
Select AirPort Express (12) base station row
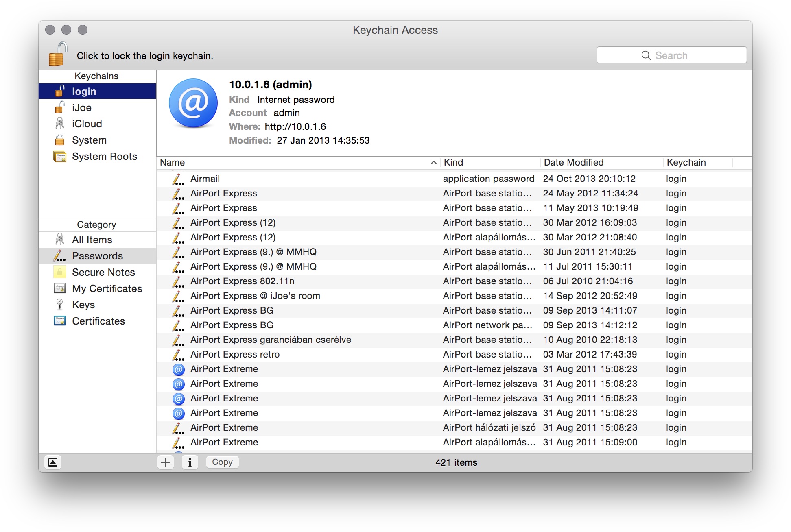[x=454, y=223]
